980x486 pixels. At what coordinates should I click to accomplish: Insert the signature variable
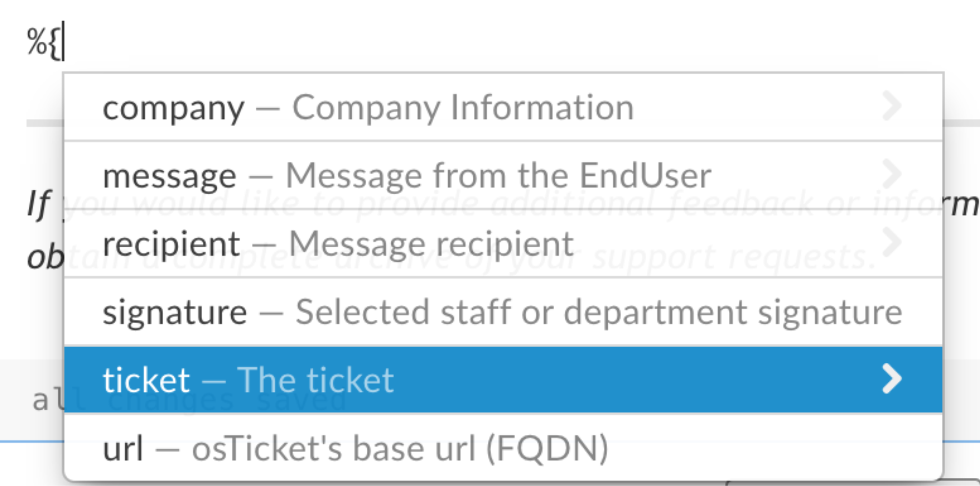(x=175, y=312)
